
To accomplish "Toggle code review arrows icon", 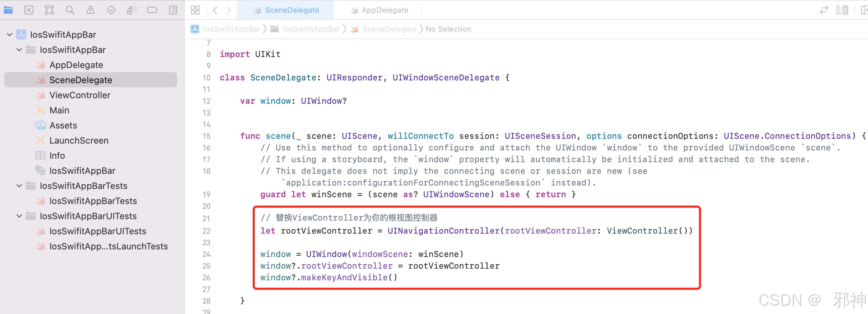I will click(824, 10).
